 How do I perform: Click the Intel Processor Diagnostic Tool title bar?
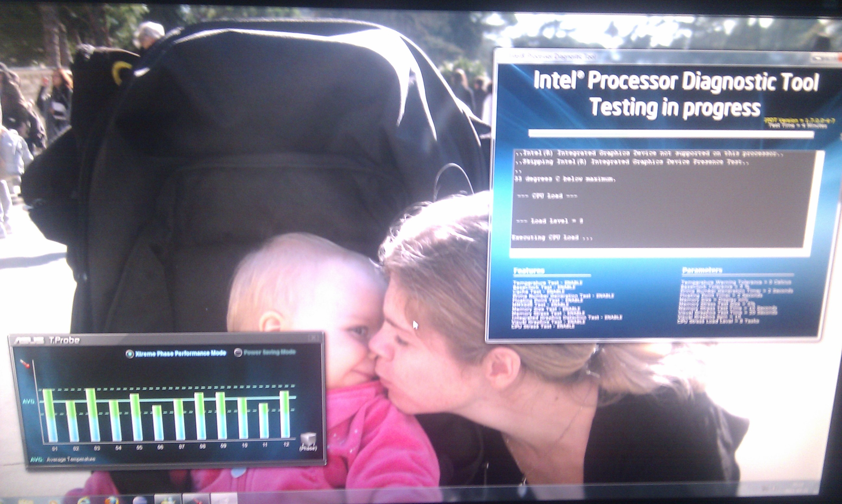pos(645,57)
